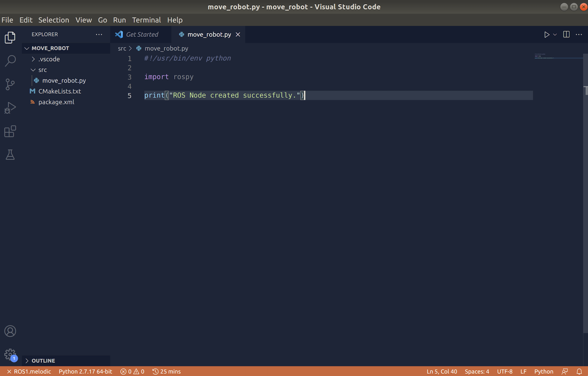Click 'rospy' module name in code
The image size is (588, 376).
point(183,77)
